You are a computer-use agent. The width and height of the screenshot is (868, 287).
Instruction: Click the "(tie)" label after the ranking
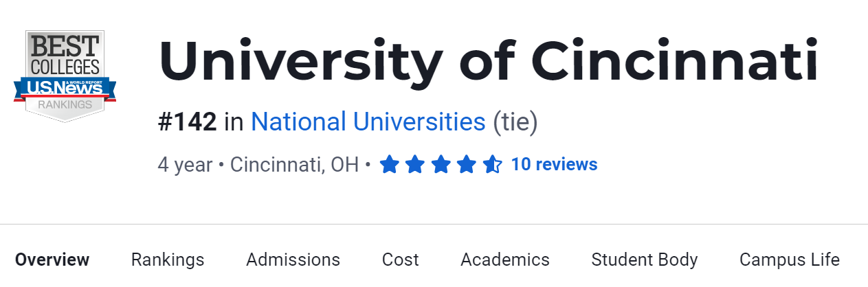[515, 122]
